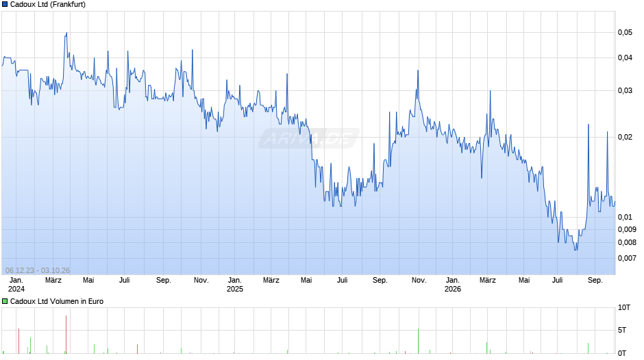Click the blue Cadoux Ltd legend square
Screen dimensions: 644x360
click(5, 5)
